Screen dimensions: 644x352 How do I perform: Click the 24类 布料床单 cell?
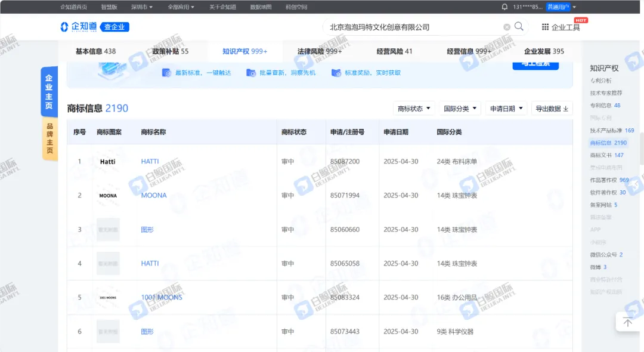tap(457, 162)
